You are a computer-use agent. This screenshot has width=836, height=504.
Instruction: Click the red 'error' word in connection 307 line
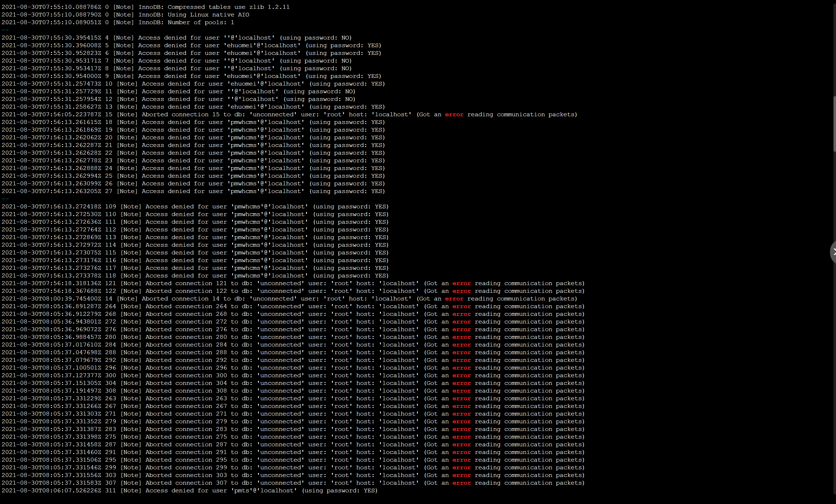(462, 483)
